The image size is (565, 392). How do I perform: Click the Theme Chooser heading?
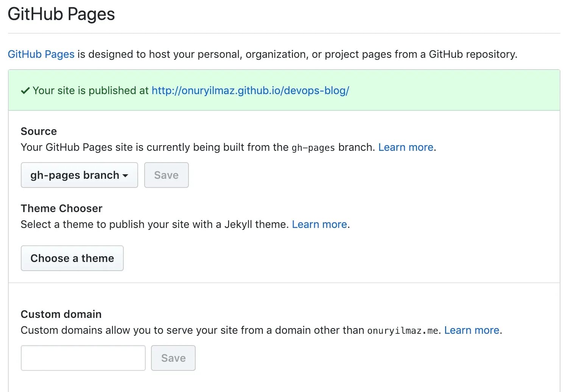pyautogui.click(x=62, y=208)
